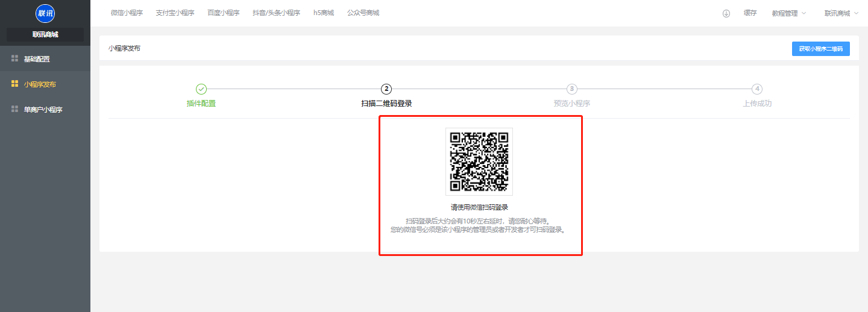Image resolution: width=868 pixels, height=312 pixels.
Task: Open the 联讯商城 account dropdown
Action: 841,13
